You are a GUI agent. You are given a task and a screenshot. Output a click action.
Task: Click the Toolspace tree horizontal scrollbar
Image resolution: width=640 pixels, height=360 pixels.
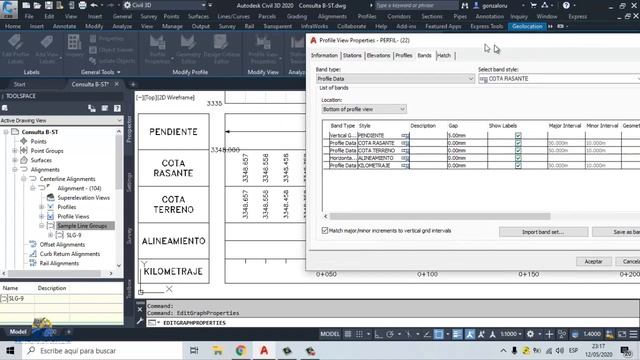tap(54, 273)
